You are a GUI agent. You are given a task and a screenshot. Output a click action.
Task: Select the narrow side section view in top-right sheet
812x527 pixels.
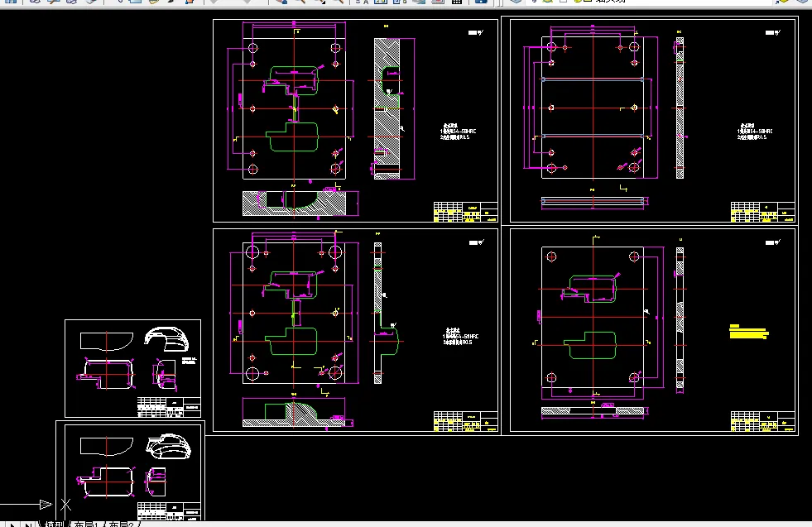680,108
